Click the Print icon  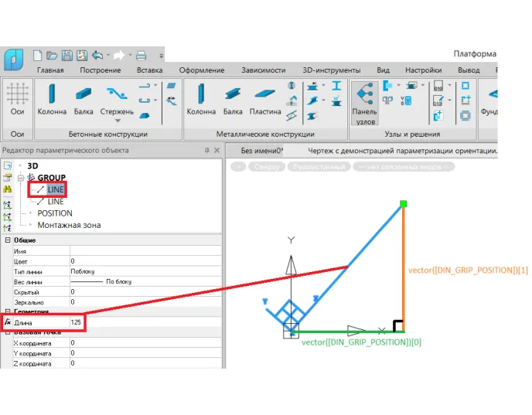coord(142,56)
